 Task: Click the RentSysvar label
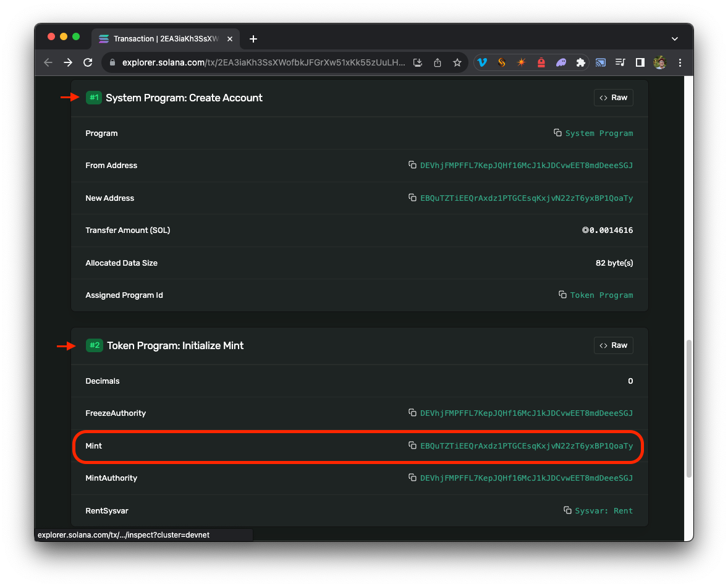pos(107,511)
